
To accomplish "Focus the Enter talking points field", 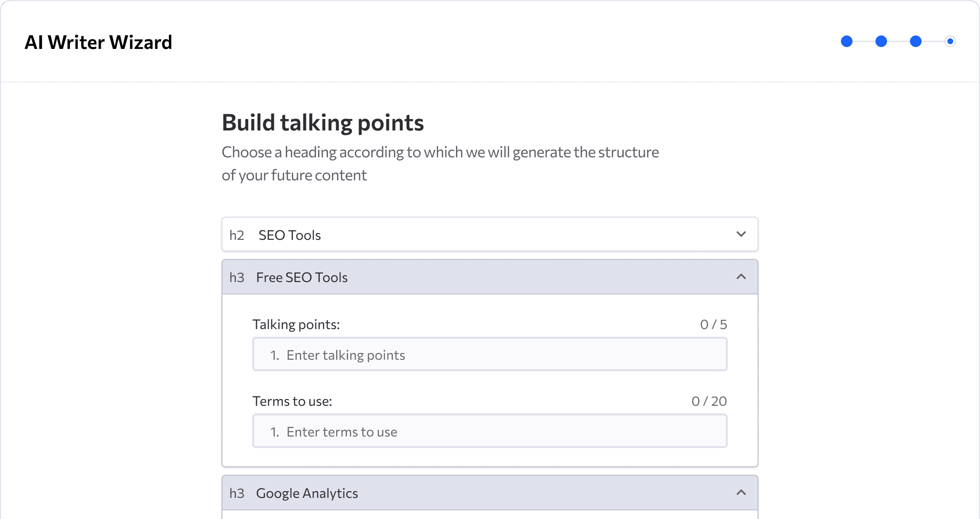I will [490, 354].
